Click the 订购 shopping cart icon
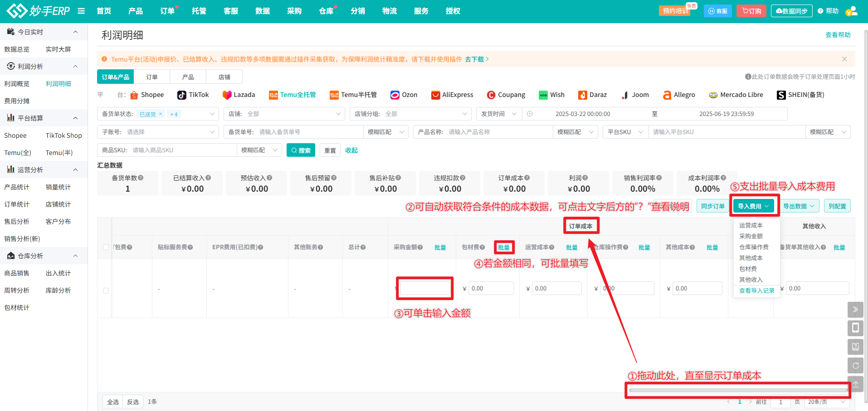 coord(746,10)
